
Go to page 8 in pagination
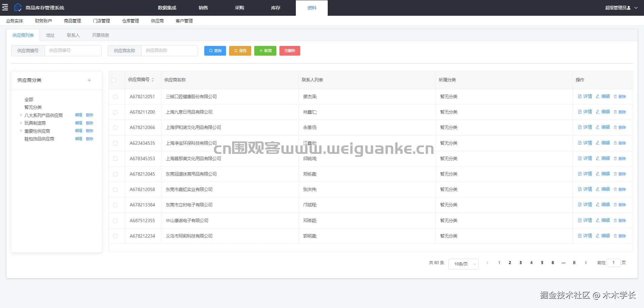(x=574, y=263)
